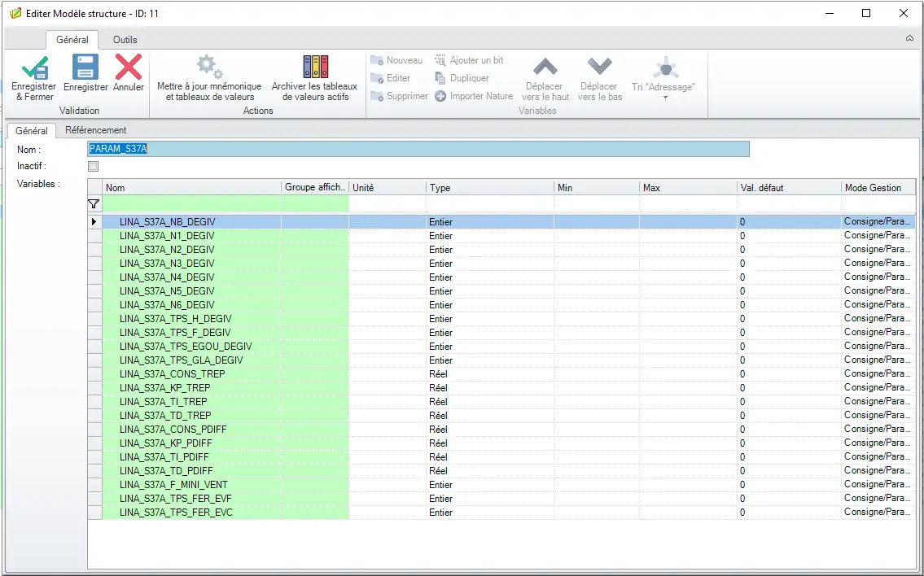
Task: Open the Tri "Adressage" dropdown
Action: (x=663, y=78)
